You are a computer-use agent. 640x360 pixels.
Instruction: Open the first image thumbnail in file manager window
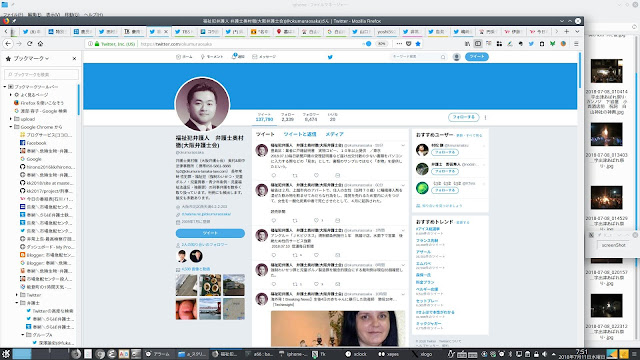(x=607, y=71)
